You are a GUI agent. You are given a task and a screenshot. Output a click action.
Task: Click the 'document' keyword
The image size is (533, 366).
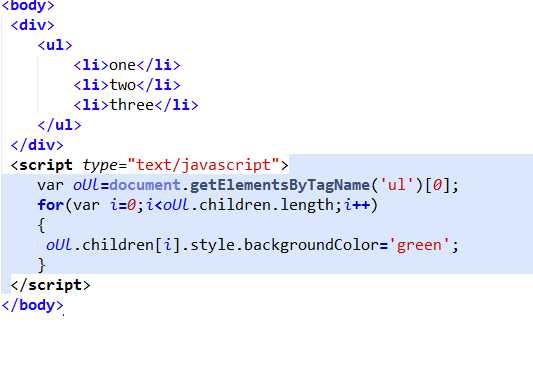tap(145, 185)
